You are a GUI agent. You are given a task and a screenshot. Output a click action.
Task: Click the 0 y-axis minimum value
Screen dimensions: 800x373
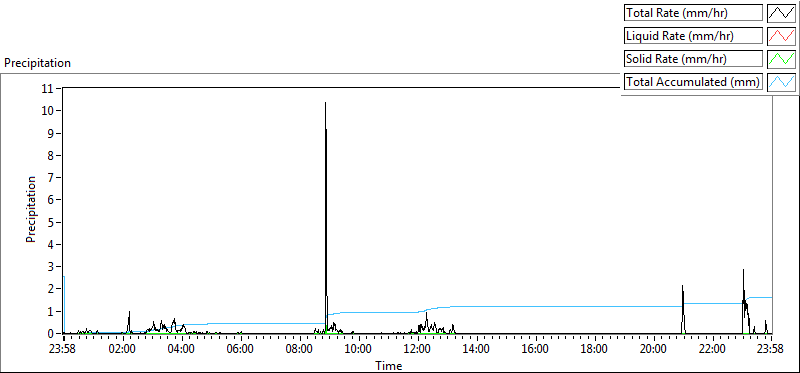[52, 333]
